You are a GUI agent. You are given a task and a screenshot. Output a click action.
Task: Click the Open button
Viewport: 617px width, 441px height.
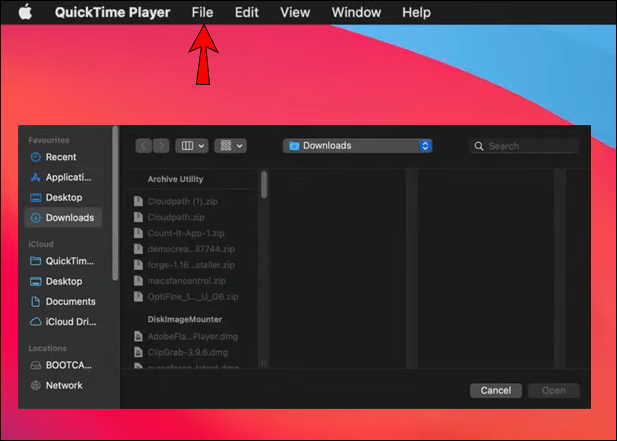pos(554,391)
